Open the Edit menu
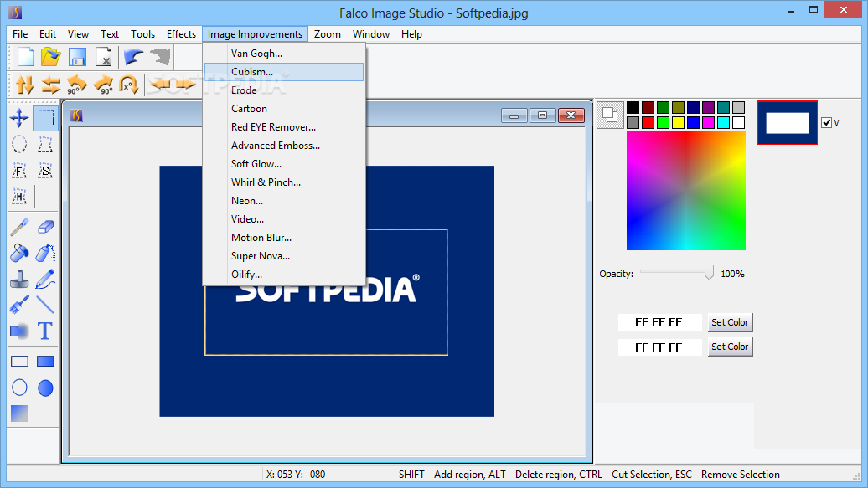Image resolution: width=868 pixels, height=488 pixels. click(48, 34)
